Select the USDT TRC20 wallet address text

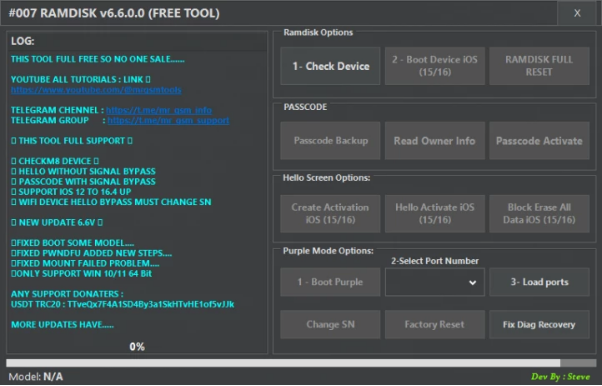click(x=150, y=305)
